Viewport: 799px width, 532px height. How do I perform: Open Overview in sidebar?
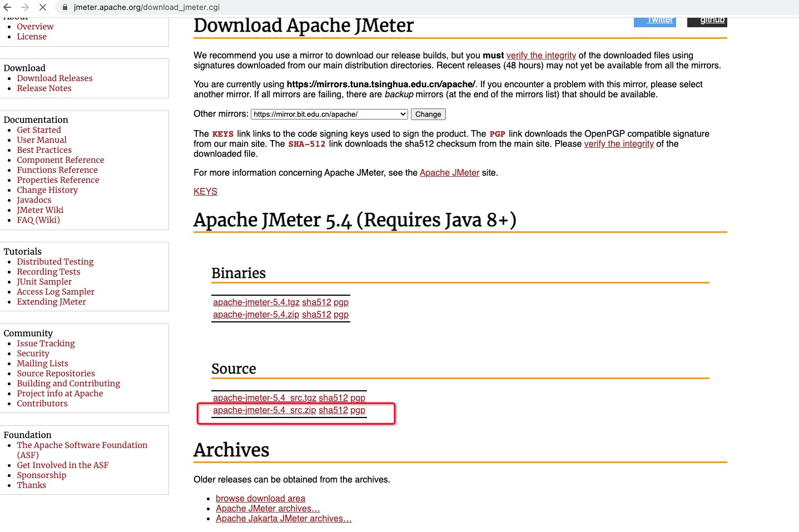coord(35,26)
